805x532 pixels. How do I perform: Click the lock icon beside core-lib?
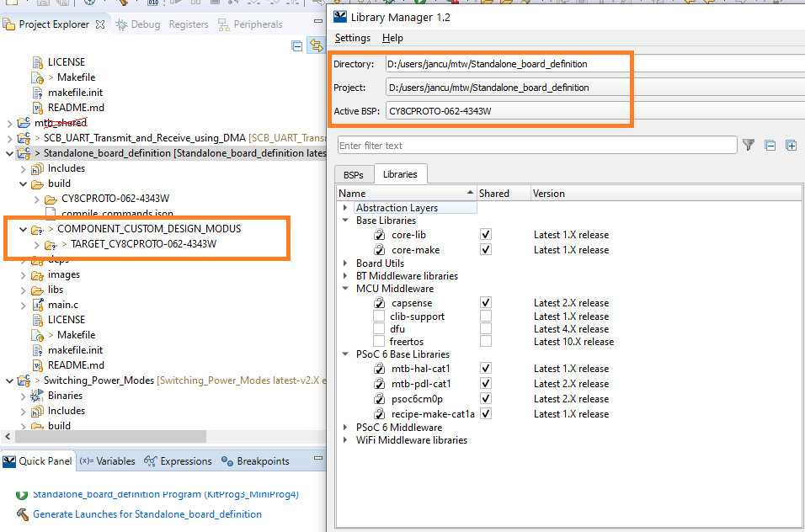pos(380,235)
